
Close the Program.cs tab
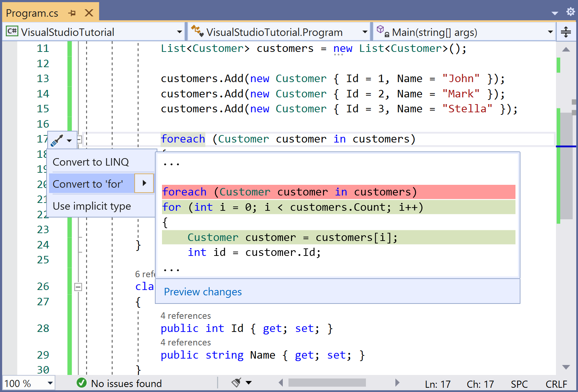89,13
